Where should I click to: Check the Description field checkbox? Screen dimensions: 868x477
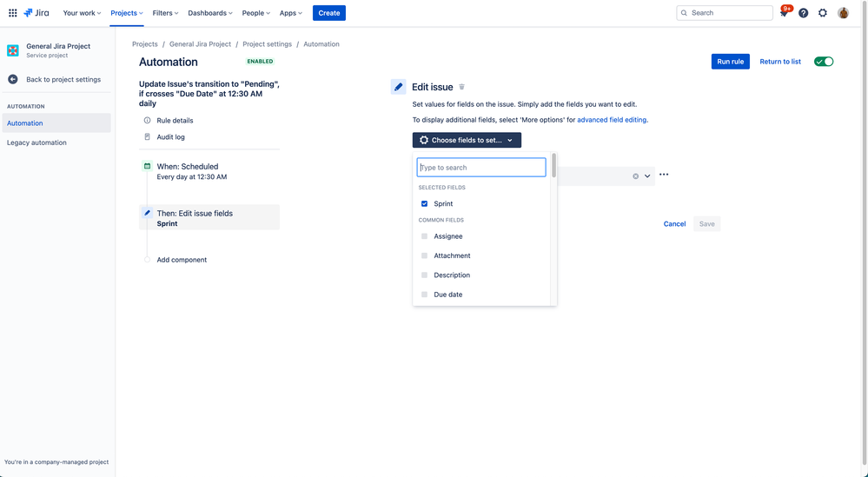point(425,275)
